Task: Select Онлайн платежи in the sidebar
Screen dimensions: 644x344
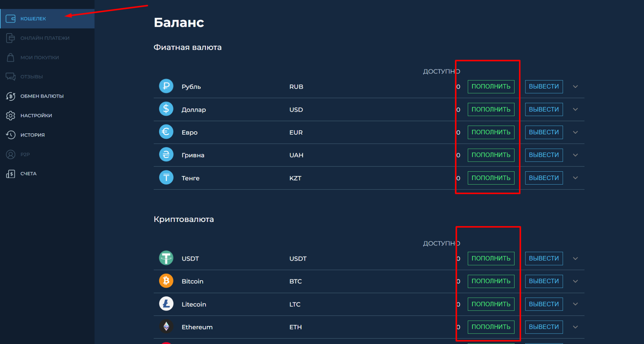Action: [45, 38]
